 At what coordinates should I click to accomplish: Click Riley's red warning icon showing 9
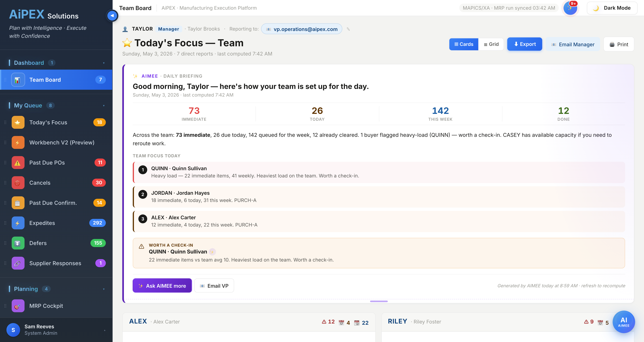click(586, 322)
